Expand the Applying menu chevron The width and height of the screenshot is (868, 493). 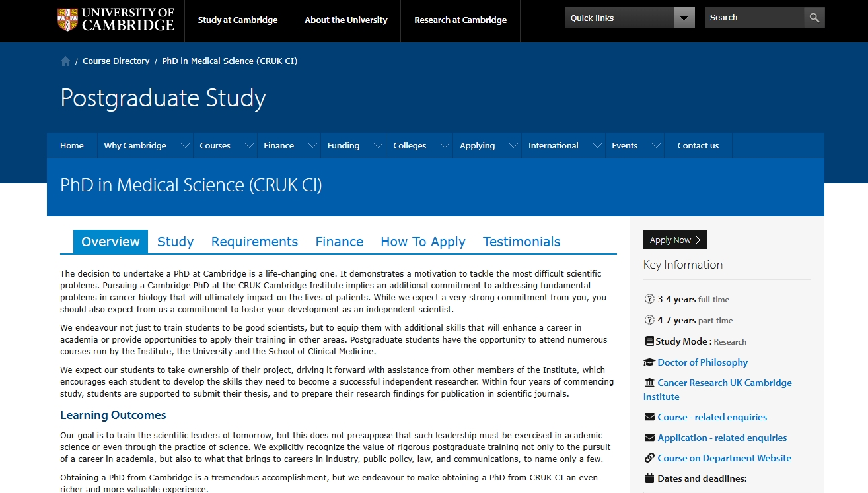tap(514, 146)
